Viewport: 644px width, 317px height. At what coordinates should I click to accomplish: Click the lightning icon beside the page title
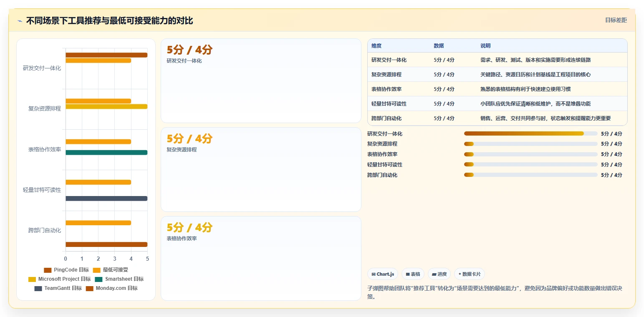tap(20, 21)
